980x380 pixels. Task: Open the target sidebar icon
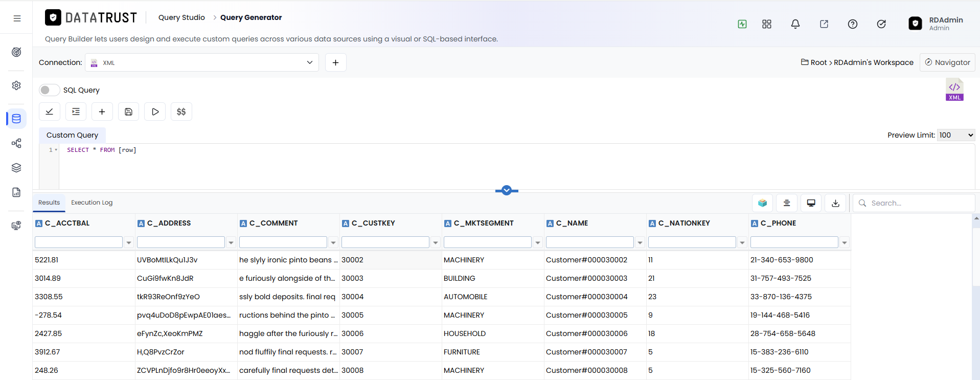(x=16, y=52)
